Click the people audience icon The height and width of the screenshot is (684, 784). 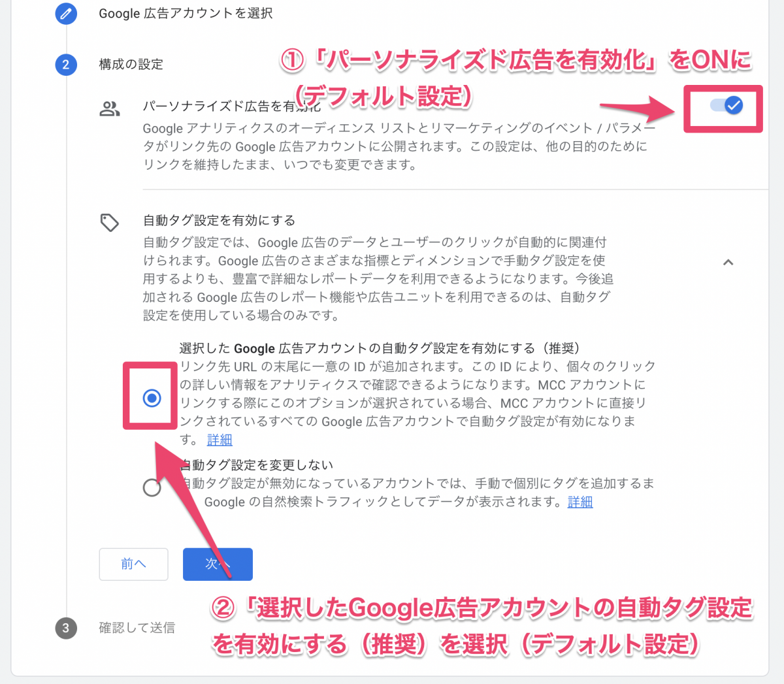110,109
